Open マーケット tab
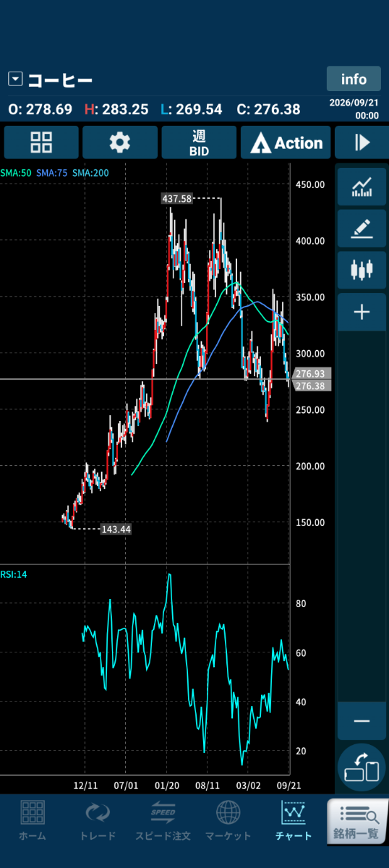Screen dimensions: 389x868 tap(228, 821)
